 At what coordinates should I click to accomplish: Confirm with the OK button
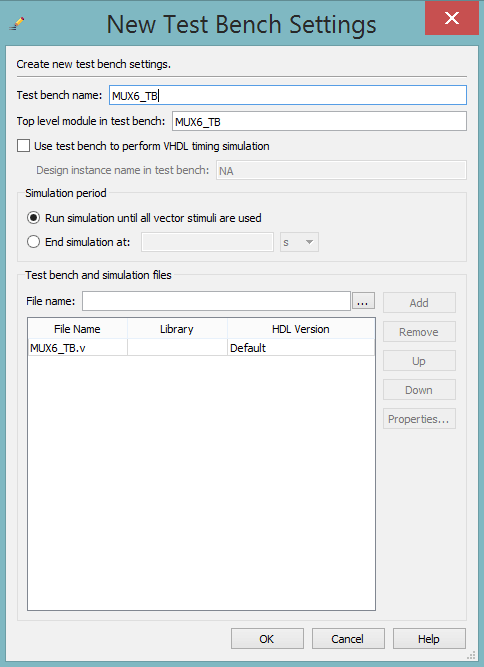pyautogui.click(x=267, y=639)
